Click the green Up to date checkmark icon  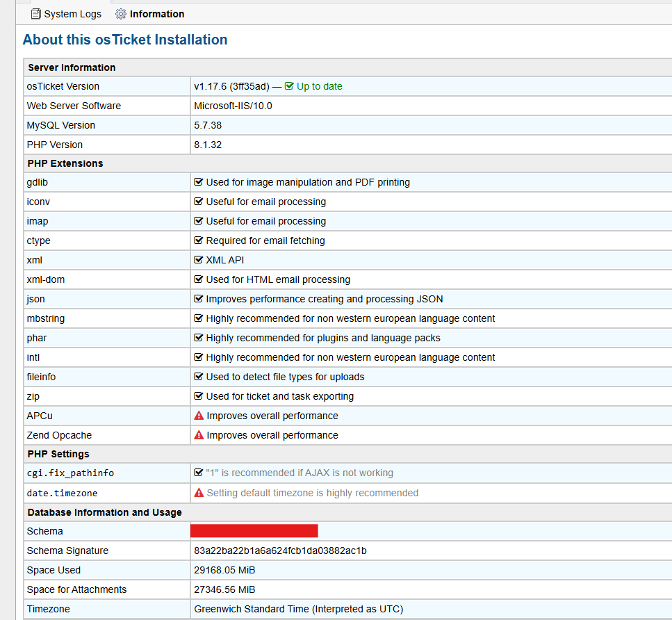[x=289, y=86]
